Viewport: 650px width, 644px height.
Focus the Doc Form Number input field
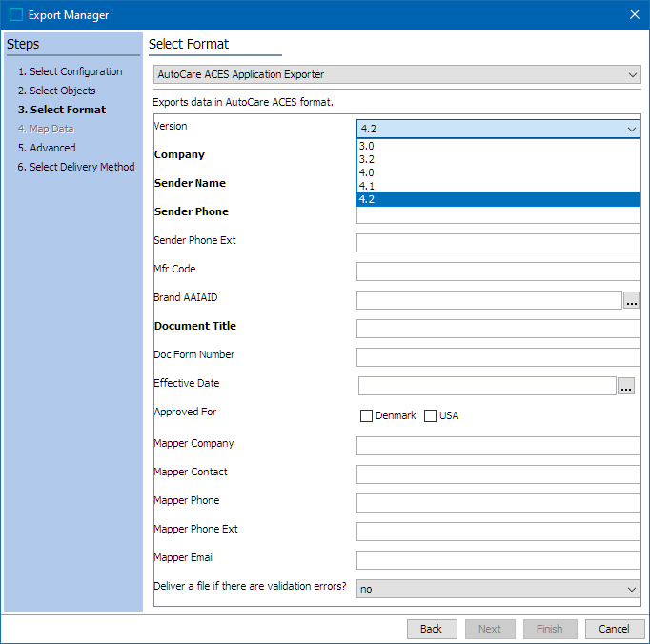coord(498,357)
